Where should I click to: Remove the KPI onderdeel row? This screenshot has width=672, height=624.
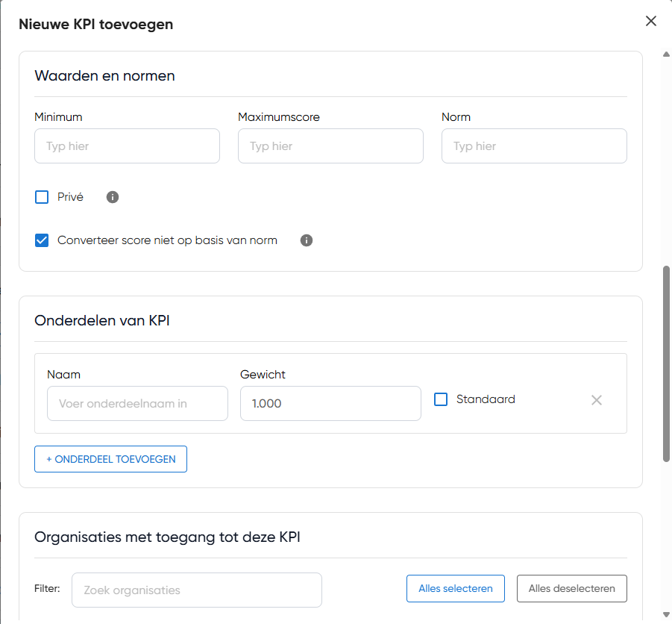pos(597,400)
